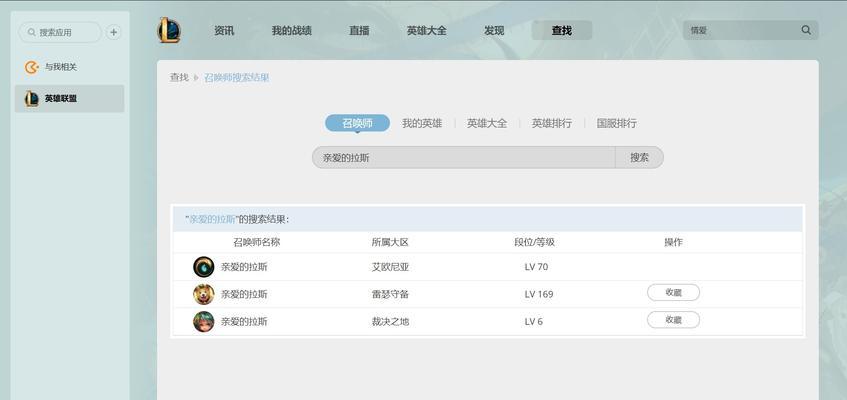Click the 与我相关 sidebar icon
847x400 pixels.
point(32,67)
